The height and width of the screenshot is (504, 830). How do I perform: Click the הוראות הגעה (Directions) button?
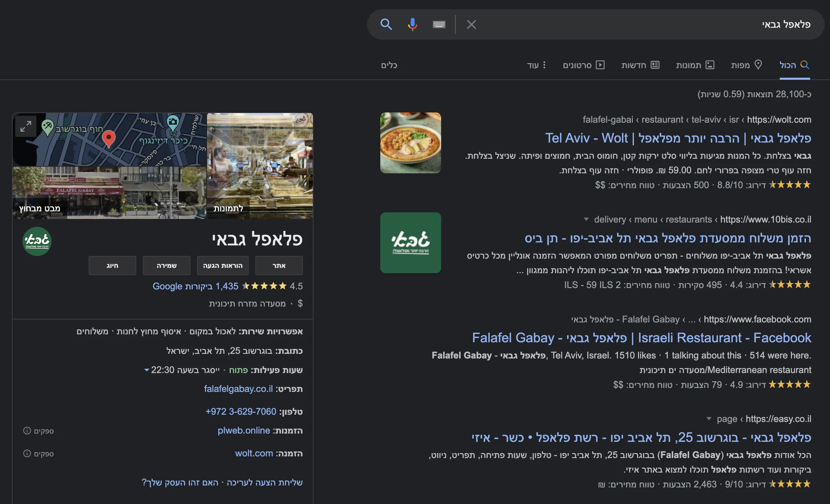click(223, 266)
